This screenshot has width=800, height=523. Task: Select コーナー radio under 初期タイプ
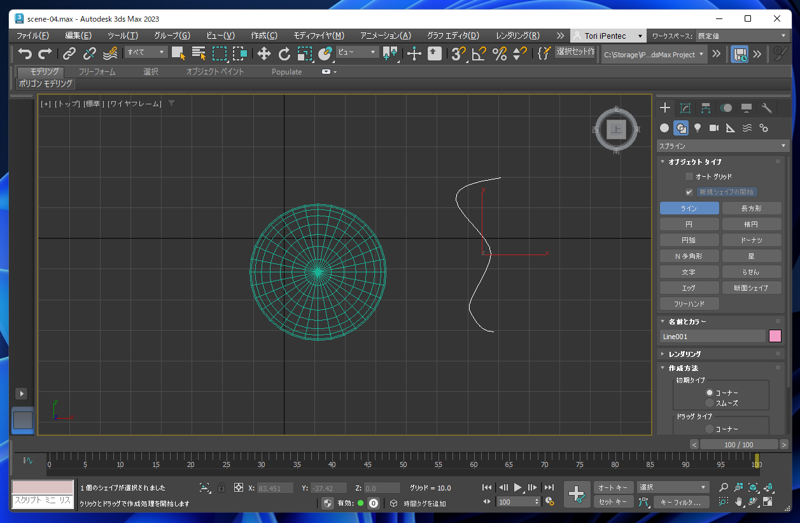coord(709,392)
